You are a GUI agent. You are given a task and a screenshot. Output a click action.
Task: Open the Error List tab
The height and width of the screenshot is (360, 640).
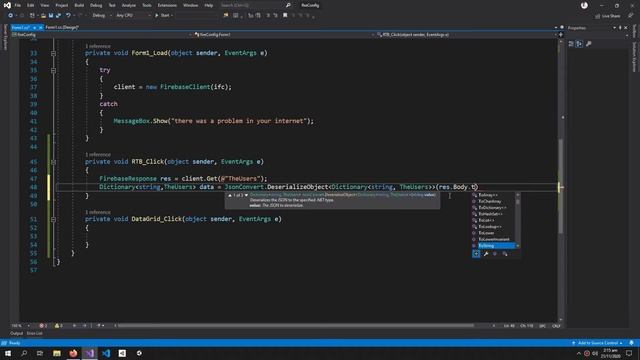34,333
